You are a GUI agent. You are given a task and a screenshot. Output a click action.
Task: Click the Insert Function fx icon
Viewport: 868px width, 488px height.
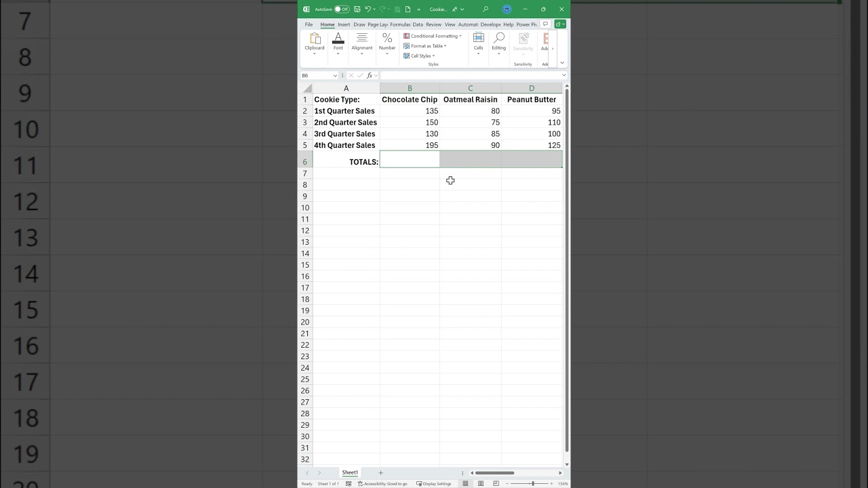[x=370, y=75]
